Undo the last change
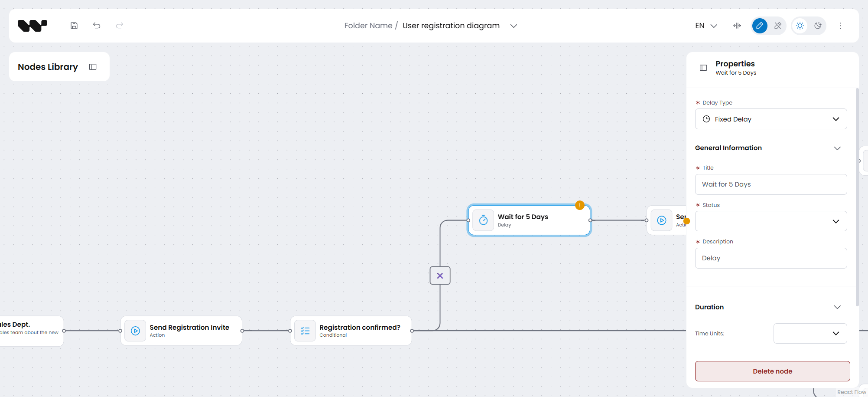 tap(97, 26)
